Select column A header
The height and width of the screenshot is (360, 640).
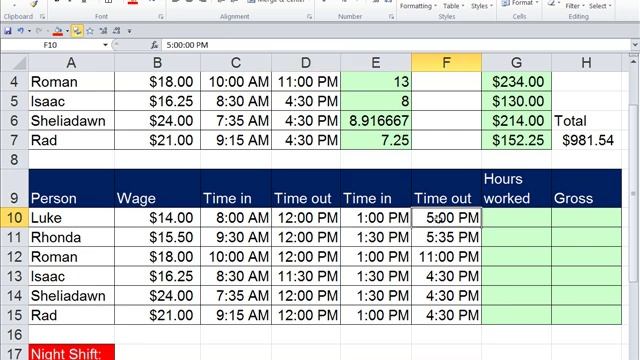pos(71,63)
